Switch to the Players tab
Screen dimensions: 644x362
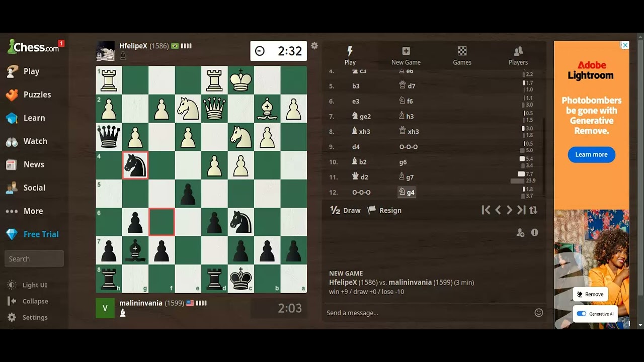[x=518, y=55]
